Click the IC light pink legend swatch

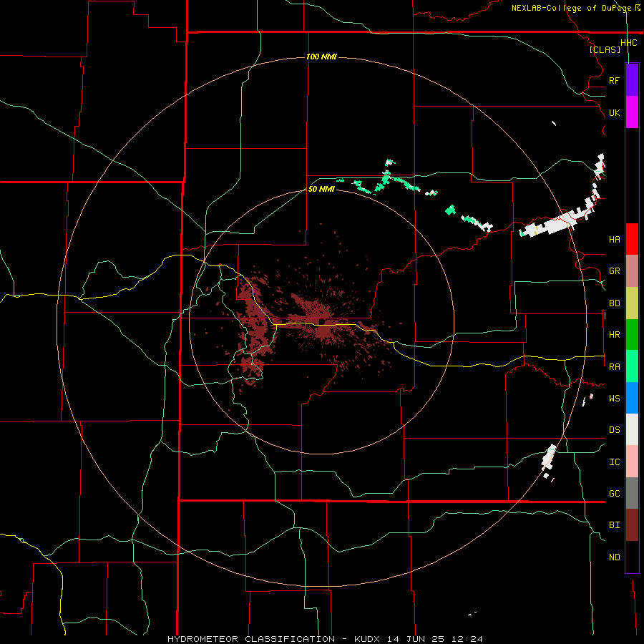[x=632, y=462]
